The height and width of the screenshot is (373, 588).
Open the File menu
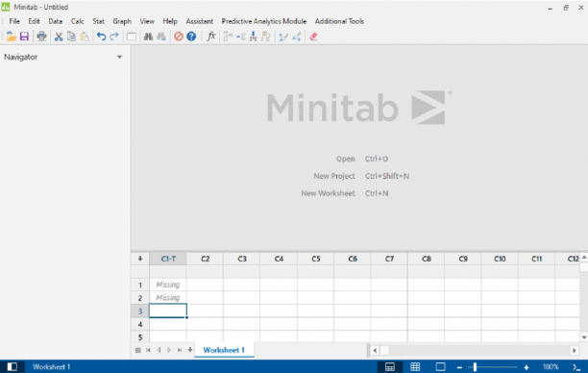pyautogui.click(x=14, y=21)
